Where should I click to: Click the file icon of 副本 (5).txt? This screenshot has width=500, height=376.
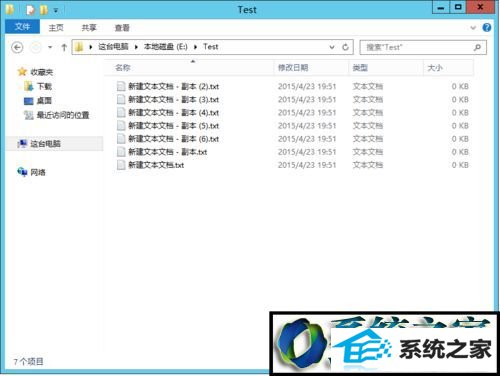coord(121,126)
